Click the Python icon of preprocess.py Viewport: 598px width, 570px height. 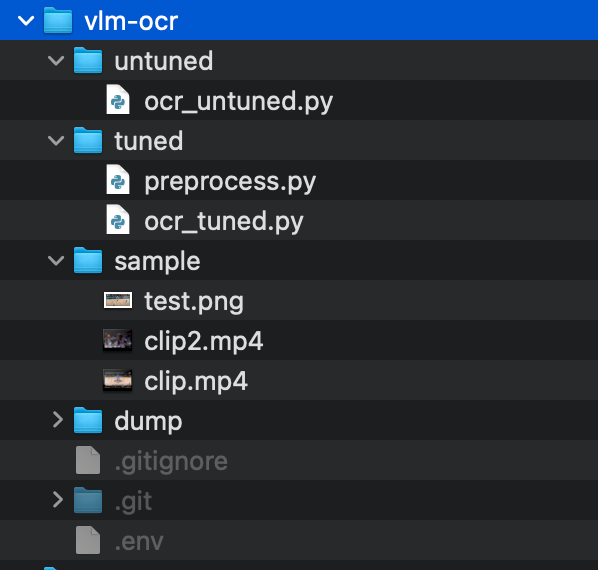pos(118,180)
